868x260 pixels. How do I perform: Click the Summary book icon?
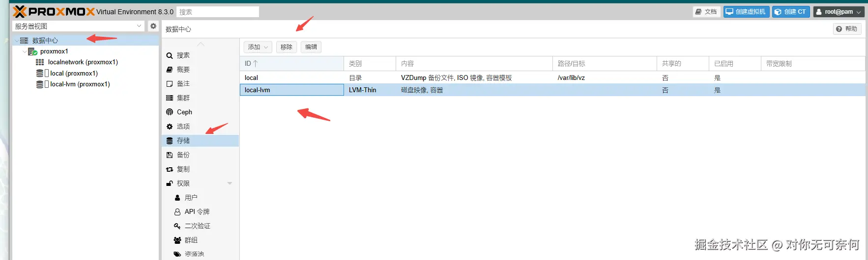[x=170, y=70]
